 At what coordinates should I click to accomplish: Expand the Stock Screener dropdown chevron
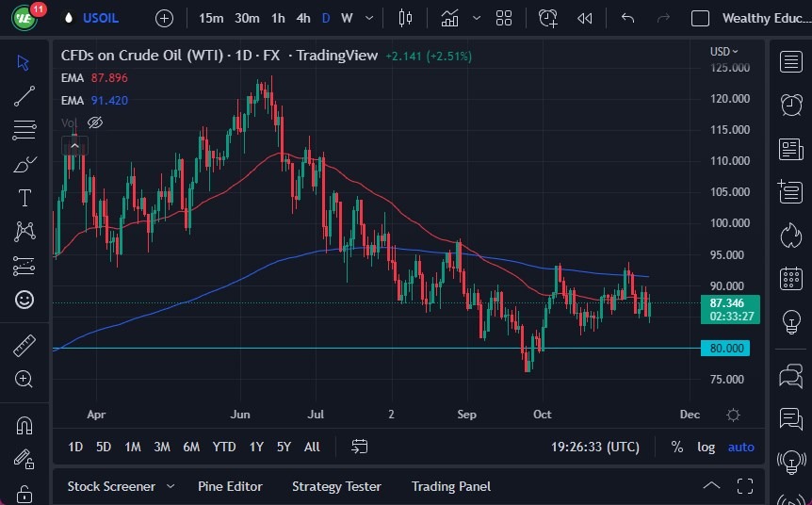(171, 486)
